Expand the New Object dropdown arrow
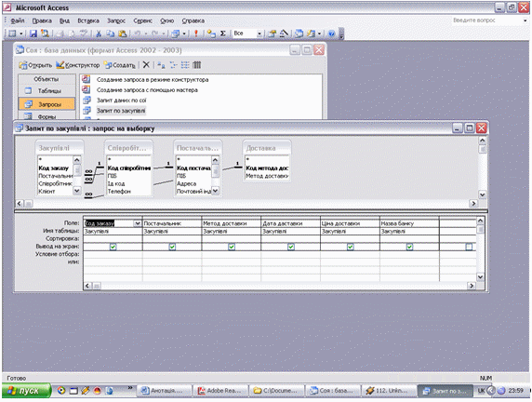This screenshot has width=532, height=402. coord(319,33)
